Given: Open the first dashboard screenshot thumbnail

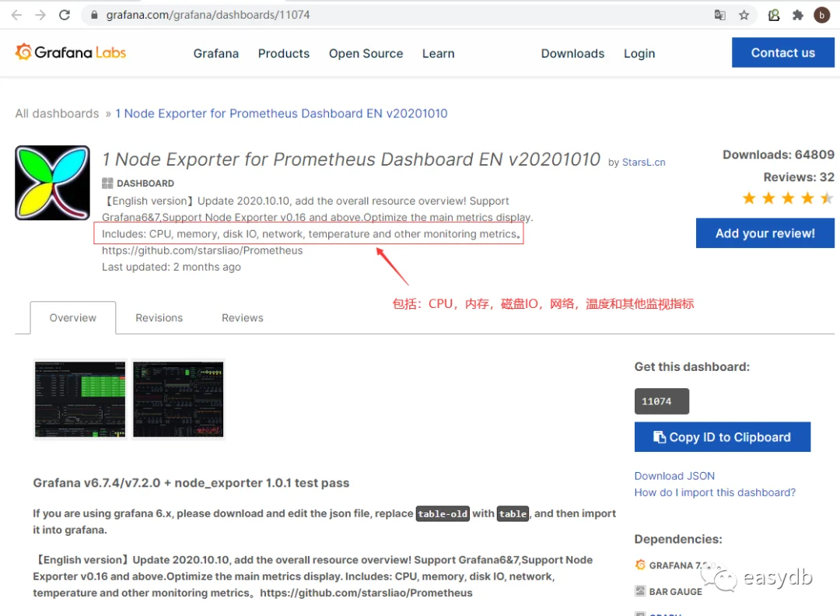Looking at the screenshot, I should point(80,399).
